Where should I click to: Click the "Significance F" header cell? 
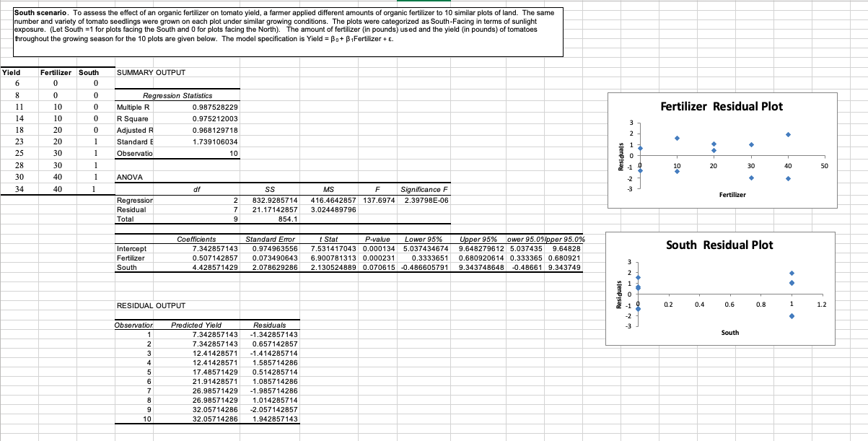pos(425,189)
